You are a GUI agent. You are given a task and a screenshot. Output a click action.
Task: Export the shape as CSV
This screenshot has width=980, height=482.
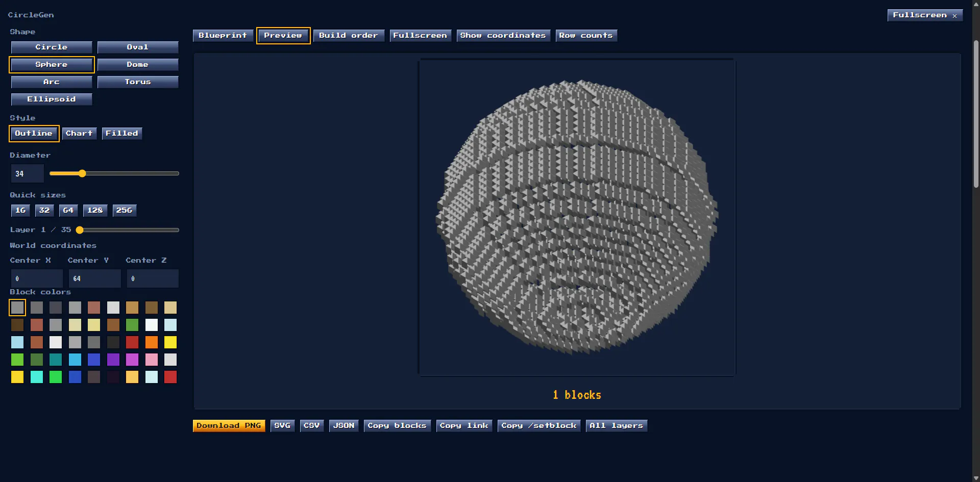pyautogui.click(x=312, y=425)
